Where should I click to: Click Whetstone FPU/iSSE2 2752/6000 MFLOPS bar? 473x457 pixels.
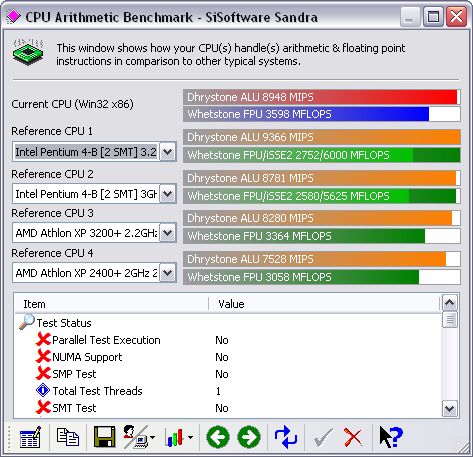pyautogui.click(x=322, y=155)
